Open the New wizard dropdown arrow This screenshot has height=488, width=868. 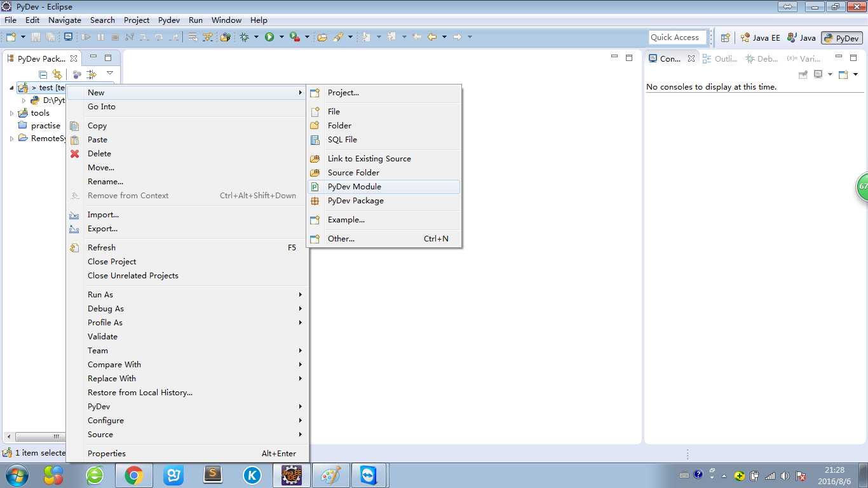coord(24,37)
